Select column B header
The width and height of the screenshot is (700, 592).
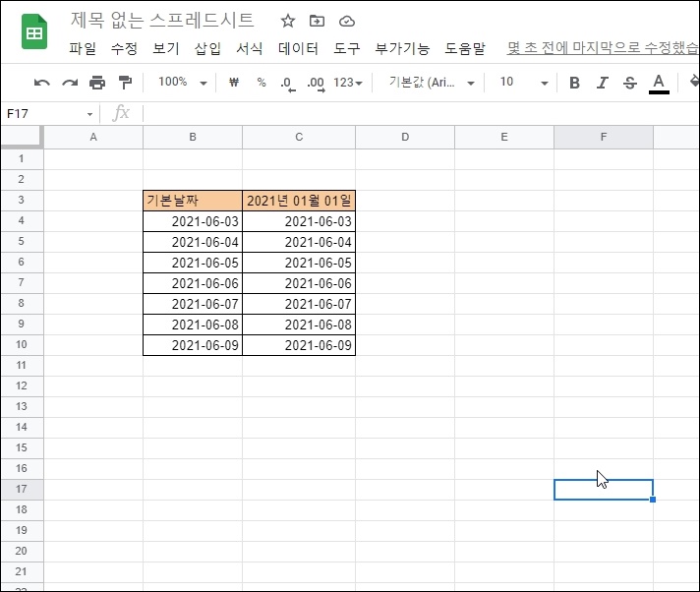point(193,137)
